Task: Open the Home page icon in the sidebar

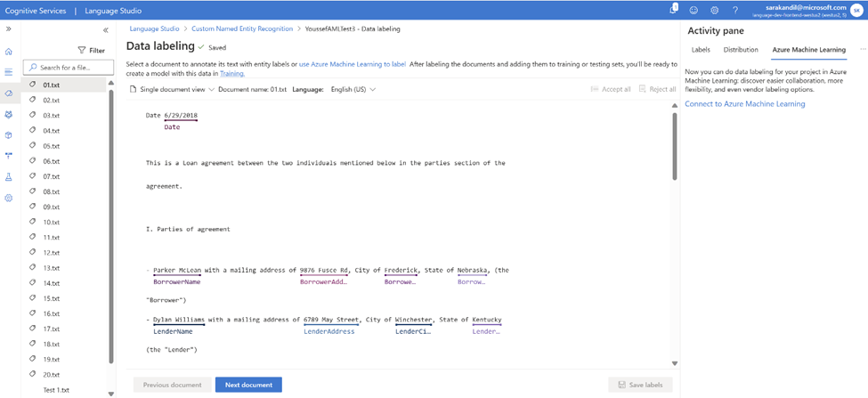Action: click(8, 52)
